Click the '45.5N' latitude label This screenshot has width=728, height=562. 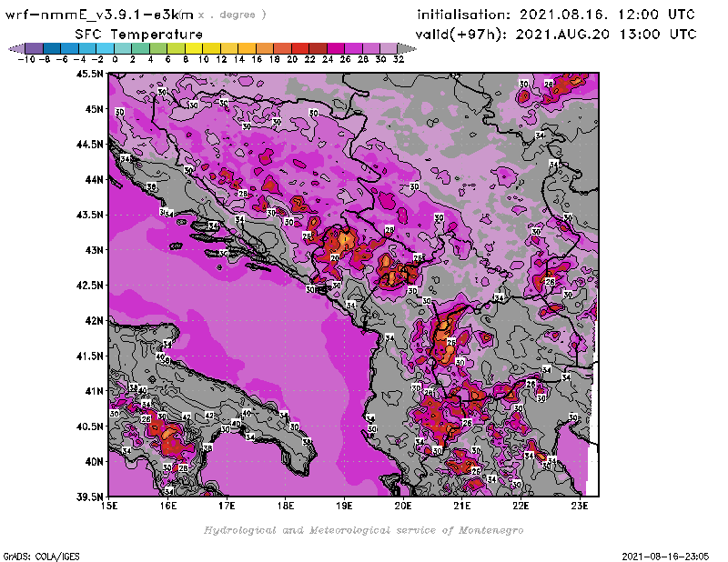click(89, 74)
